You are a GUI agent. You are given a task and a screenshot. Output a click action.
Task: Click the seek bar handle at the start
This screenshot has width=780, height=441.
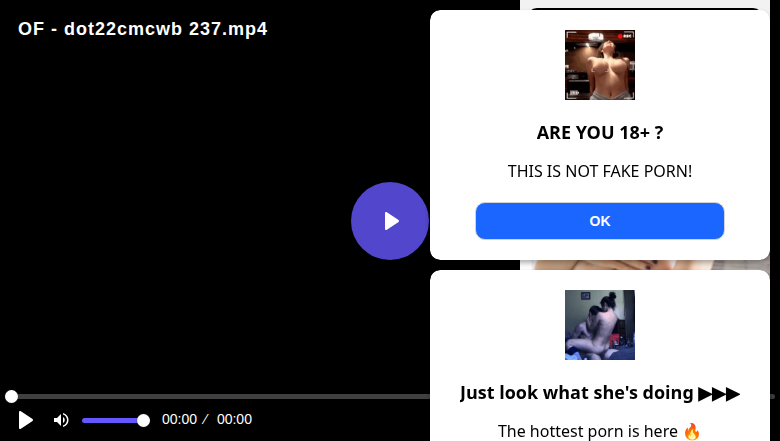tap(11, 396)
